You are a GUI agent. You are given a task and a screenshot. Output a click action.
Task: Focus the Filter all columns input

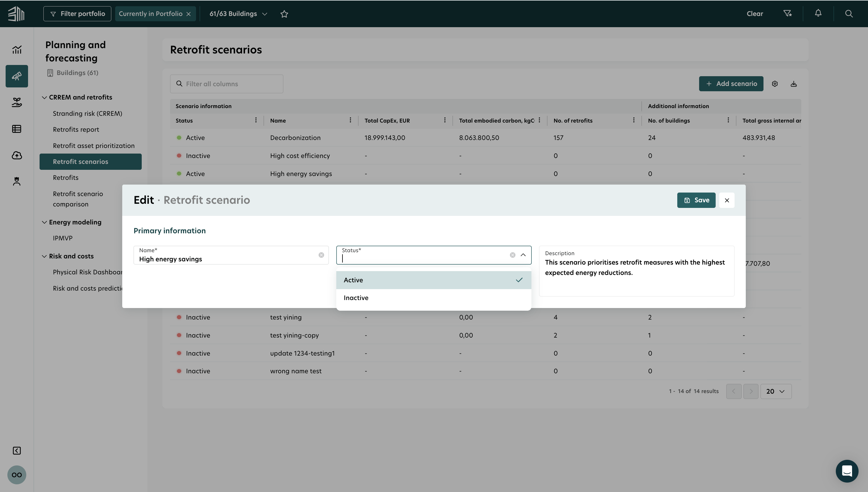(x=227, y=84)
